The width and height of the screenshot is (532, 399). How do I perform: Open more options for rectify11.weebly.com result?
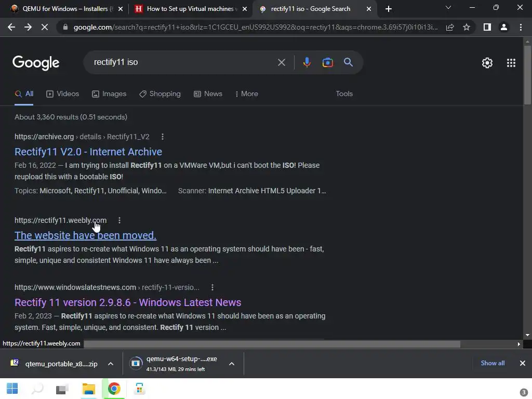coord(119,220)
